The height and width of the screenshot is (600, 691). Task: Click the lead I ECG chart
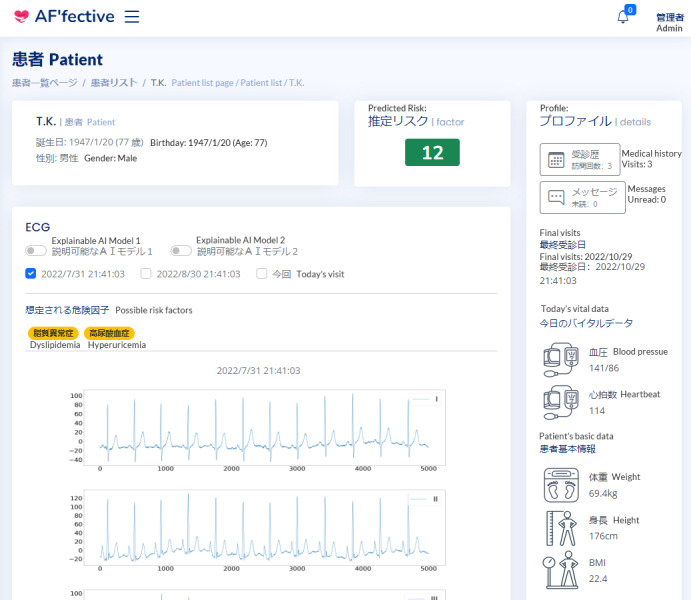[x=264, y=427]
